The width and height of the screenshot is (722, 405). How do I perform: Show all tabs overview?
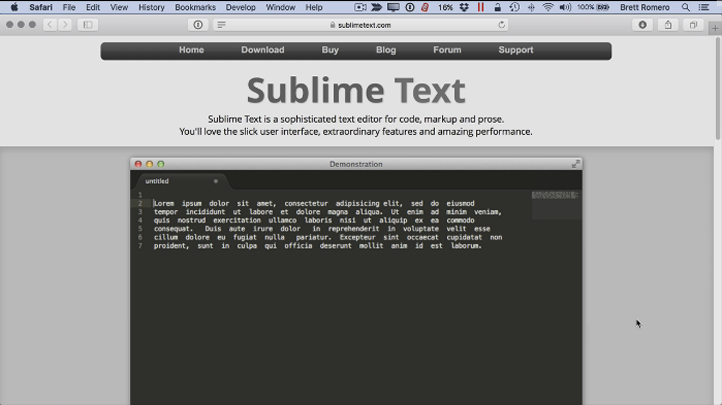pos(693,25)
